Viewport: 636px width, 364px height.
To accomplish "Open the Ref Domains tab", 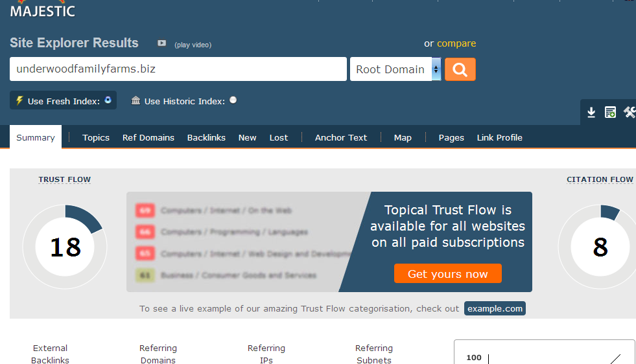I will click(148, 138).
